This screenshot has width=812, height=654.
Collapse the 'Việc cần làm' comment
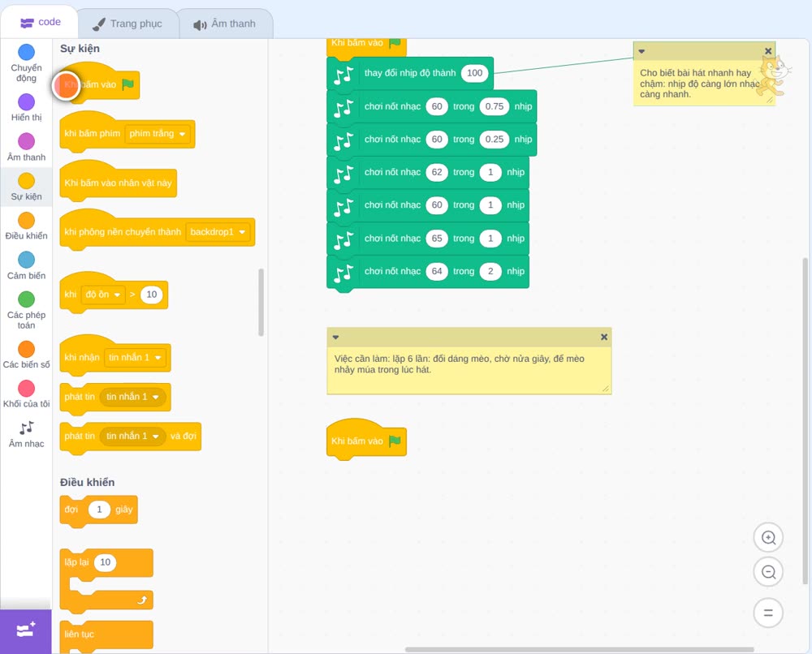click(x=335, y=338)
